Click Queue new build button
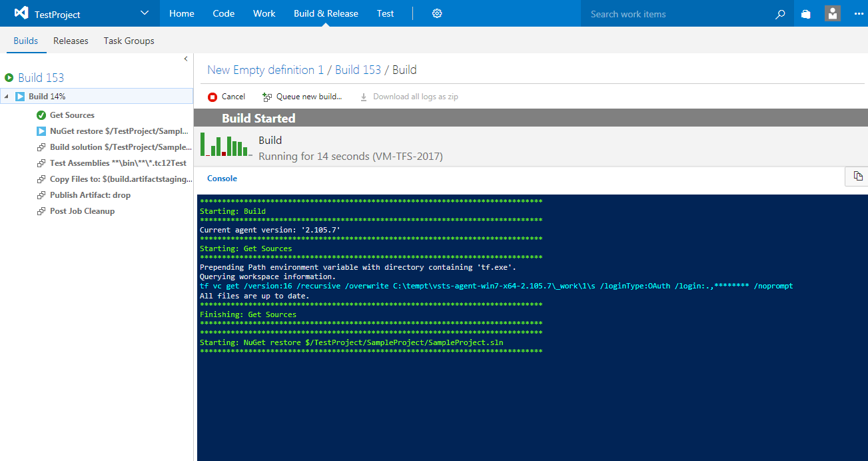 (302, 97)
